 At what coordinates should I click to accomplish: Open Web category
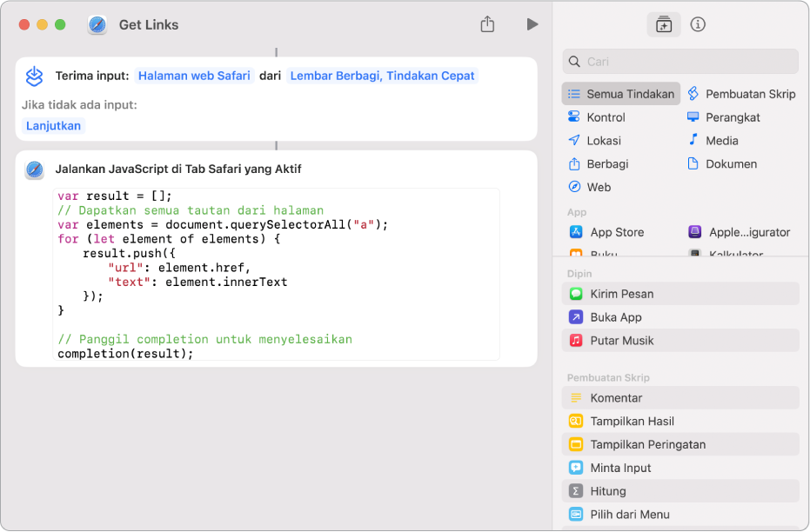[x=589, y=187]
